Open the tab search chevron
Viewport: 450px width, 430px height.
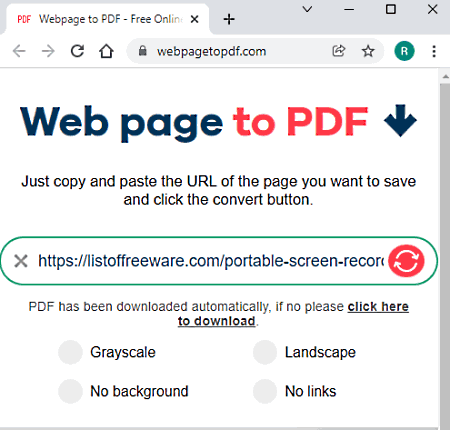(x=307, y=9)
